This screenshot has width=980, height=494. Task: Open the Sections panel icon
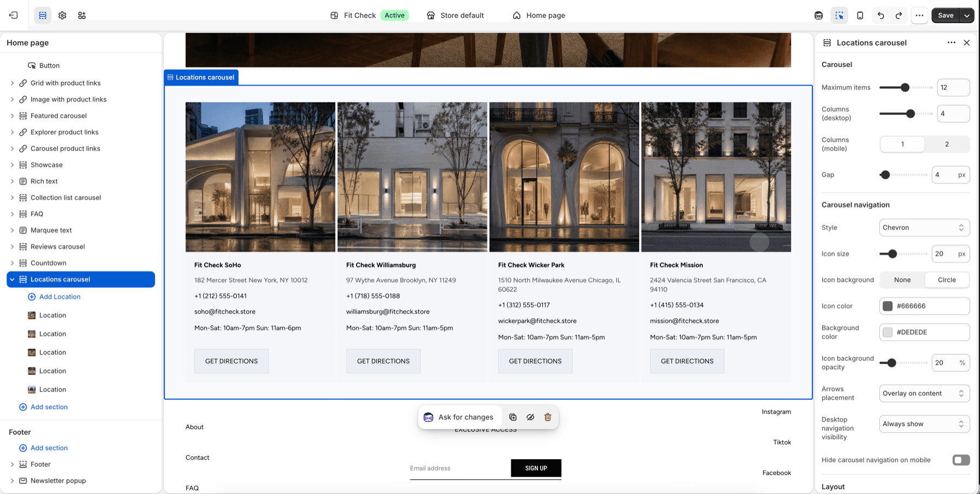tap(42, 15)
